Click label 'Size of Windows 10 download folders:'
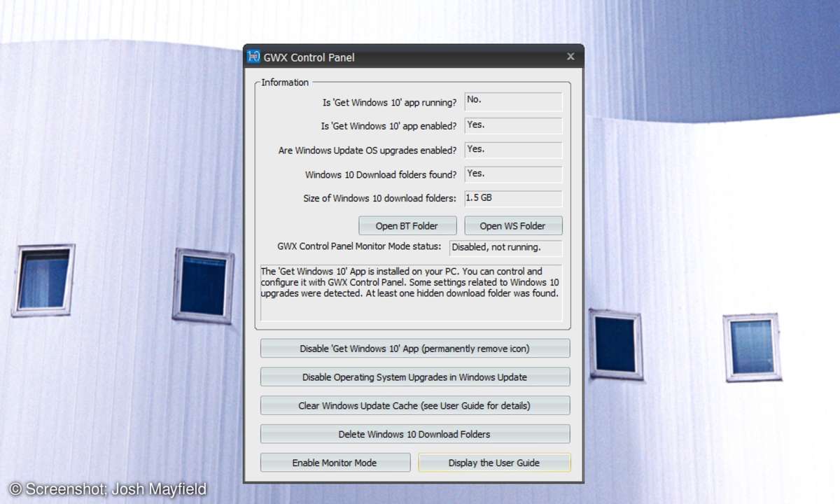840x504 pixels. click(380, 199)
